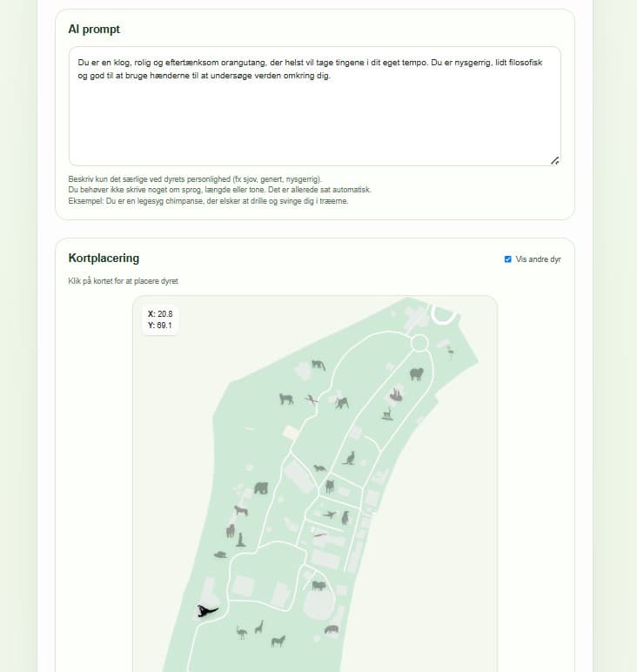Image resolution: width=637 pixels, height=672 pixels.
Task: Uncheck the Vis andre dyr checkbox
Action: pos(507,259)
